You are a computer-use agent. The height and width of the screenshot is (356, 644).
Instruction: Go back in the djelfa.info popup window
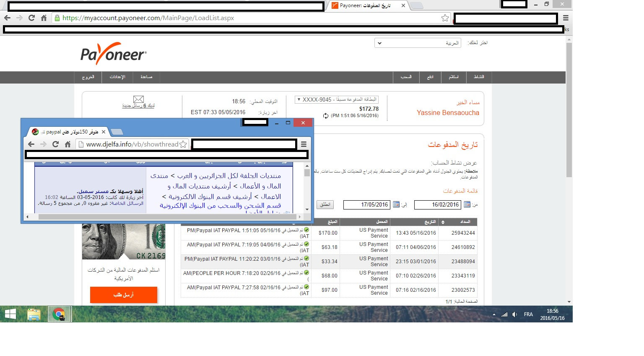click(x=31, y=144)
